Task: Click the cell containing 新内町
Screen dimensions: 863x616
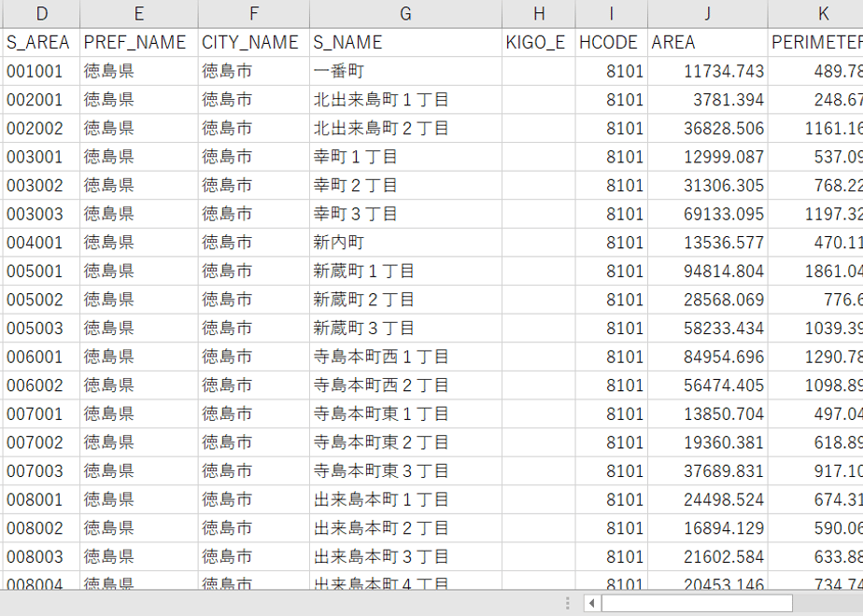Action: [x=405, y=243]
